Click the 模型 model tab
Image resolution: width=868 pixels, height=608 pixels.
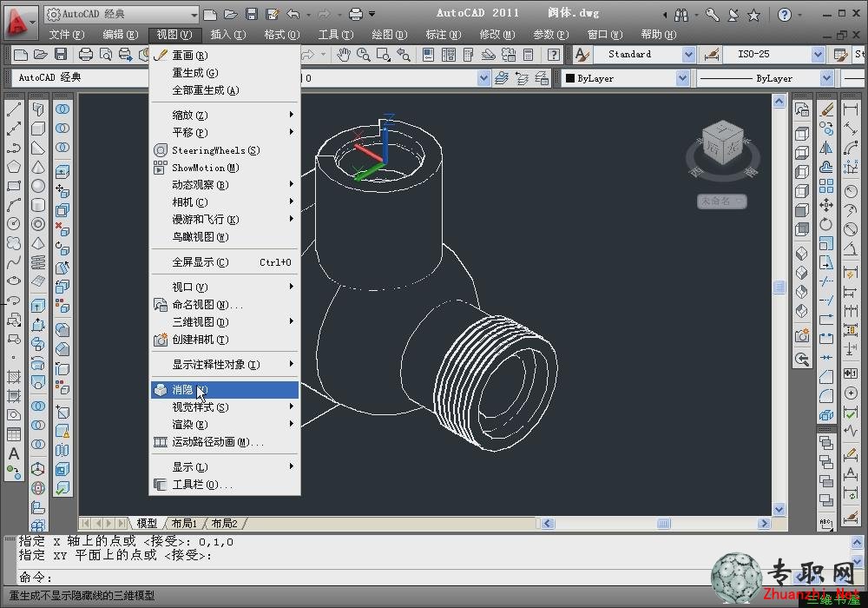(147, 523)
